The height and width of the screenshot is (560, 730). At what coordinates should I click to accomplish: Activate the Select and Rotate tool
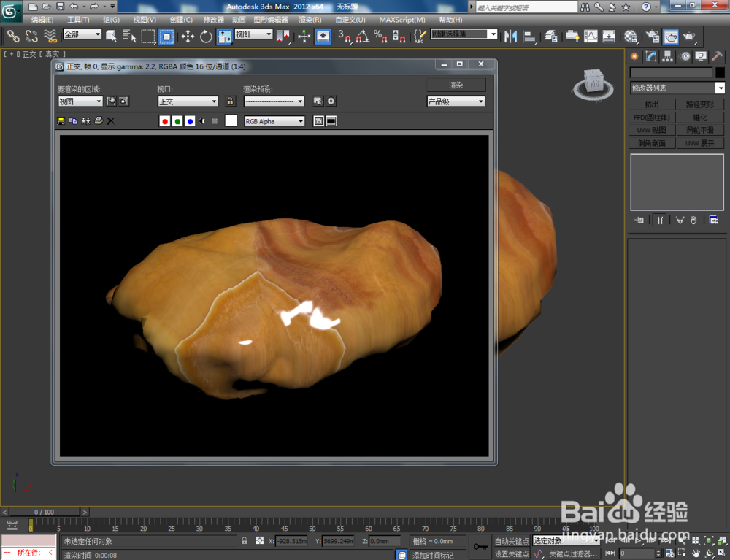[206, 37]
